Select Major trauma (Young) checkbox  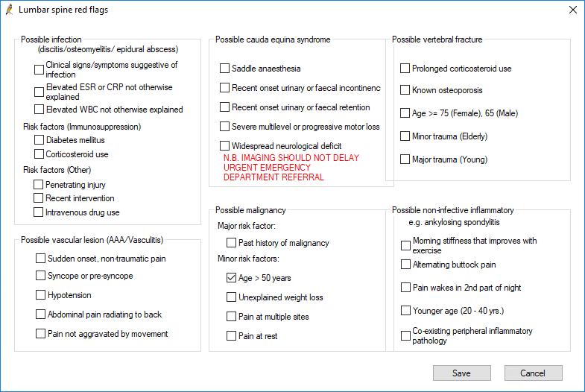coord(405,159)
